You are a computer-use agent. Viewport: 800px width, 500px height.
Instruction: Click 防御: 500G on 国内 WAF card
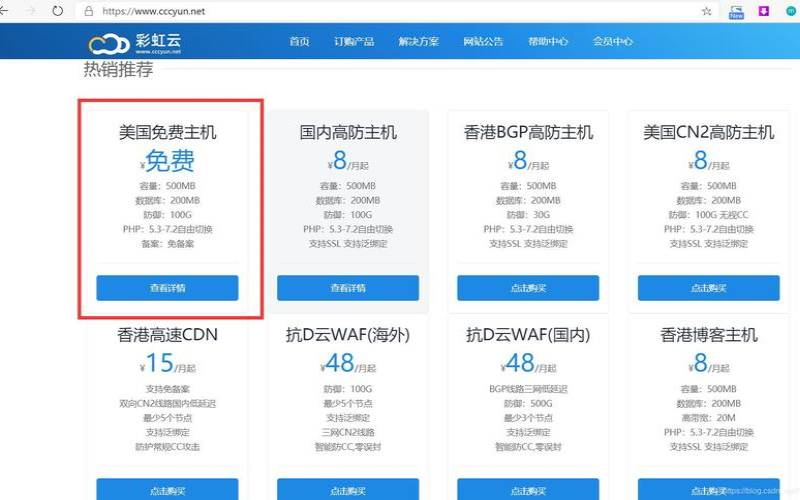[528, 404]
